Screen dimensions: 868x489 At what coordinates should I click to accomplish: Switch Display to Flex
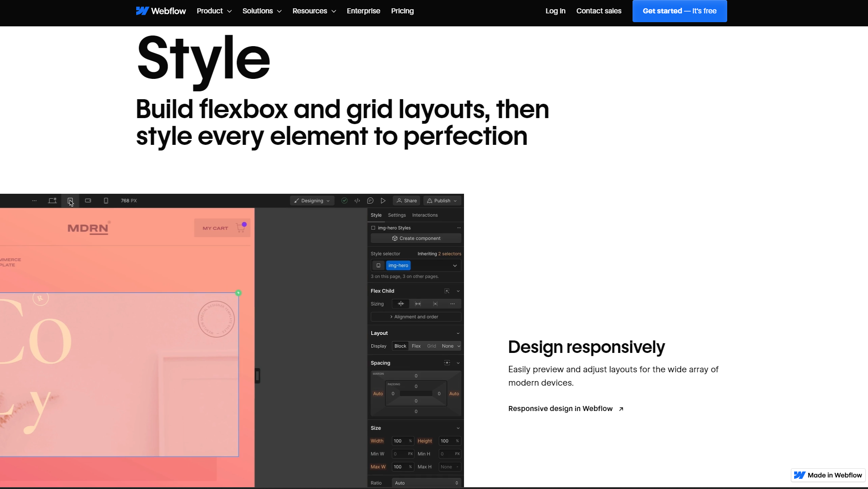[x=416, y=346]
